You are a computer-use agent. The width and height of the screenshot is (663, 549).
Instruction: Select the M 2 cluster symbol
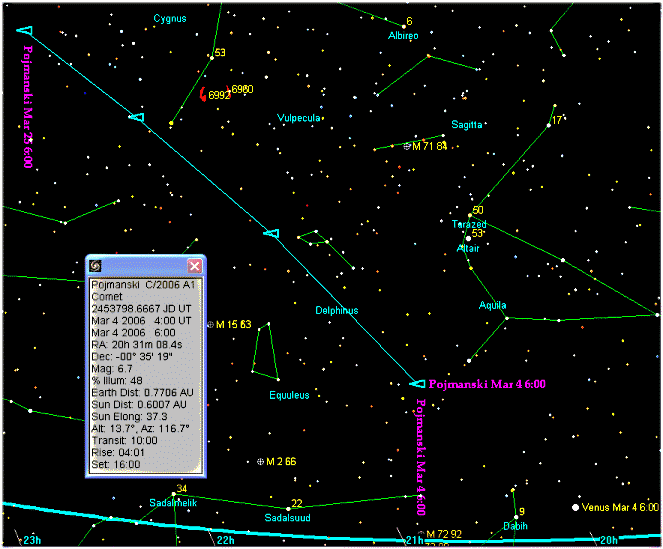click(260, 461)
